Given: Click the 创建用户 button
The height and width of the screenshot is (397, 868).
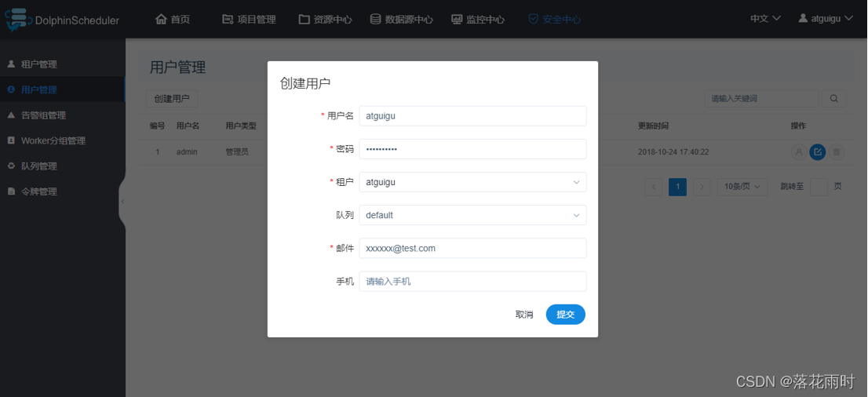Looking at the screenshot, I should (x=172, y=99).
